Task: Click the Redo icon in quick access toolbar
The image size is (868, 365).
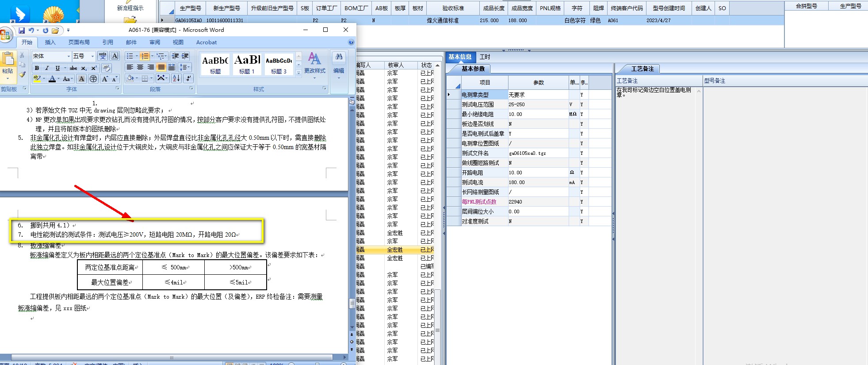Action: (45, 31)
